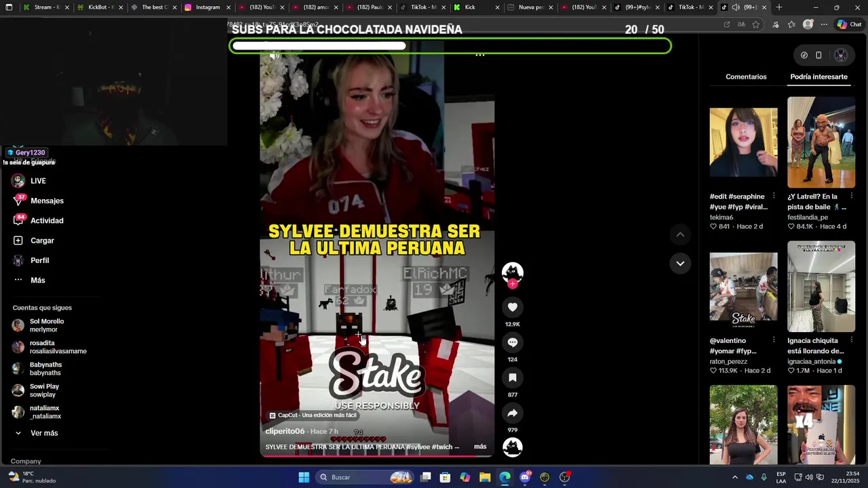Follow creator via the red plus badge
Viewport: 868px width, 488px height.
[513, 284]
